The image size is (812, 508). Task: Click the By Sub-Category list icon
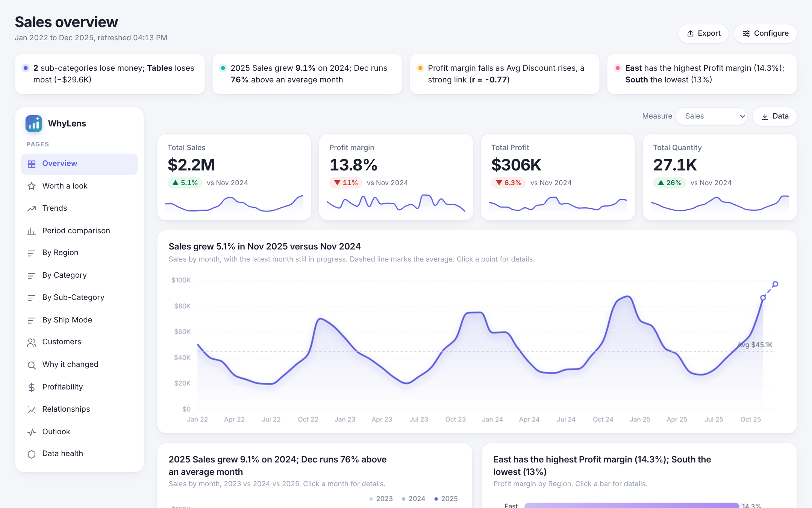(x=32, y=298)
